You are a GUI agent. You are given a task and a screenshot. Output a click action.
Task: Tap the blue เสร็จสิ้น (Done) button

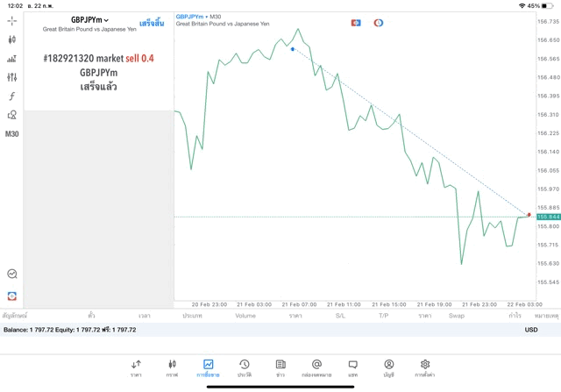151,23
